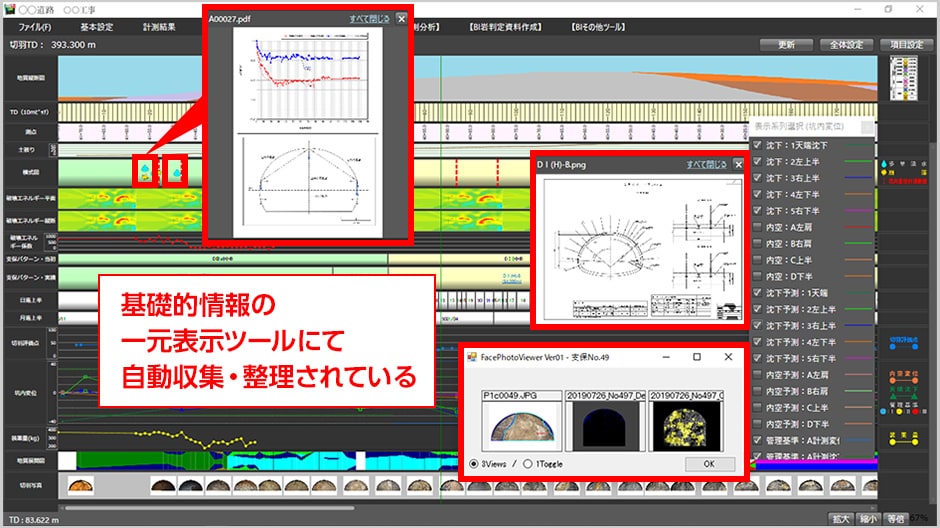The width and height of the screenshot is (940, 528).
Task: Check 内空予測:D下半 series
Action: coord(758,424)
